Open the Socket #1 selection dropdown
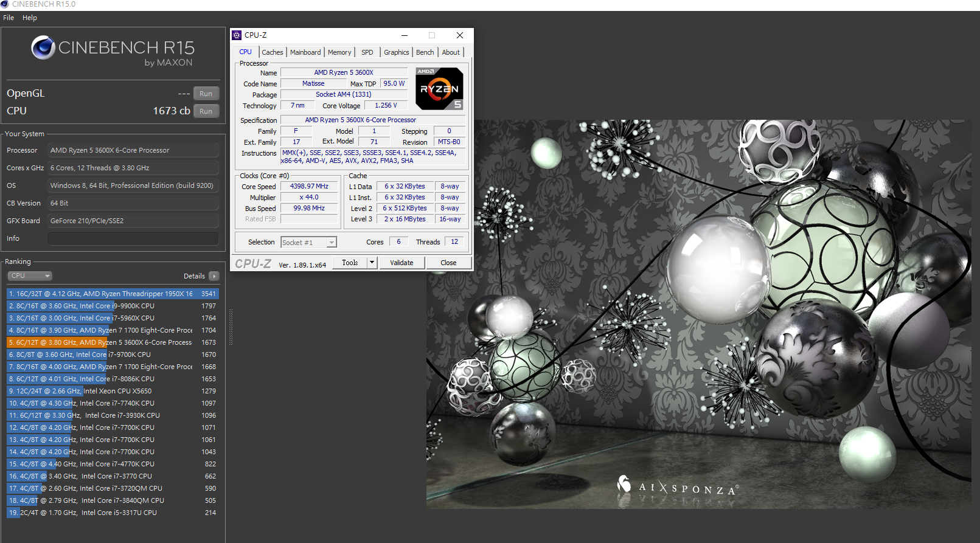Viewport: 980px width, 543px height. [x=308, y=243]
